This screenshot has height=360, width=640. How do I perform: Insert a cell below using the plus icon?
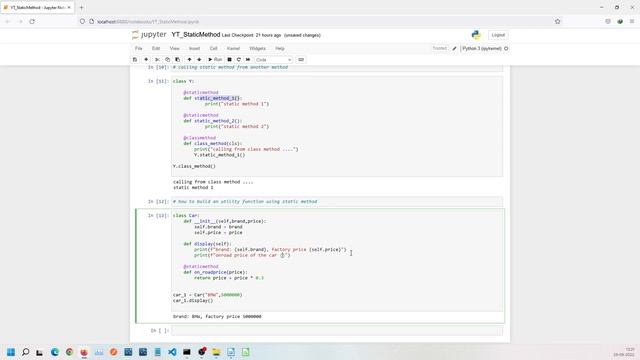coord(146,60)
